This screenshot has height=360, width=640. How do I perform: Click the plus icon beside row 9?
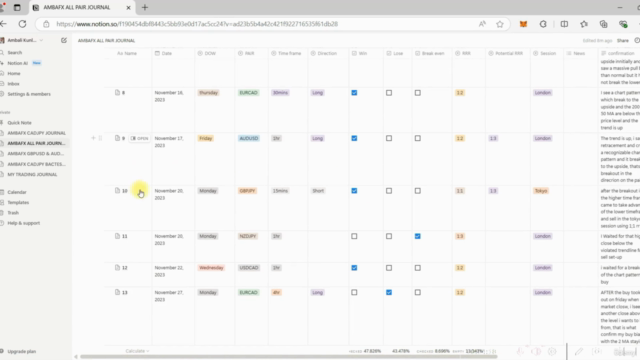click(x=93, y=138)
